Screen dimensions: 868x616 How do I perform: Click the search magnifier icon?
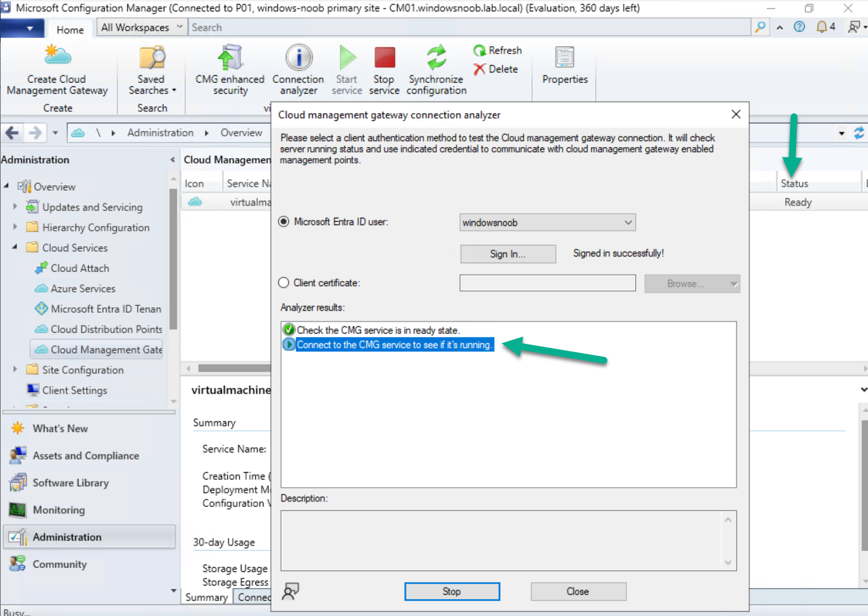760,27
